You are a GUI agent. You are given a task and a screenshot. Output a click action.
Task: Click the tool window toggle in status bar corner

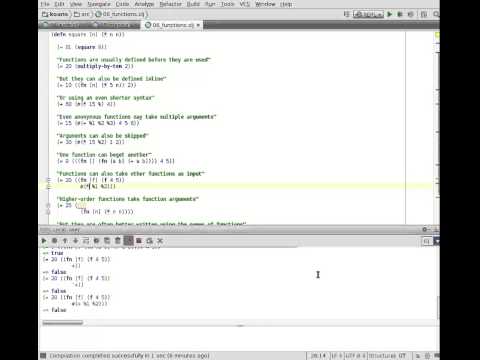(x=43, y=356)
